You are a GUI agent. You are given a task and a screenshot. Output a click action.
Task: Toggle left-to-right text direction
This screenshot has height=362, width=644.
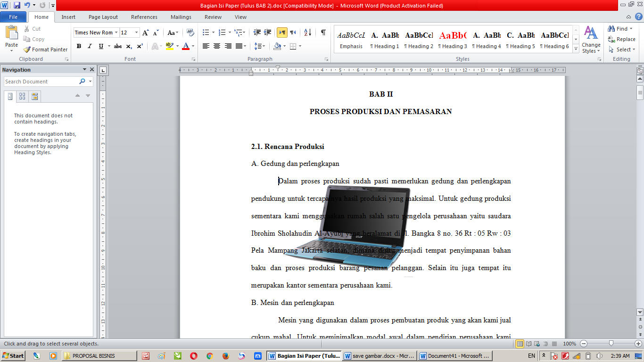click(x=282, y=33)
